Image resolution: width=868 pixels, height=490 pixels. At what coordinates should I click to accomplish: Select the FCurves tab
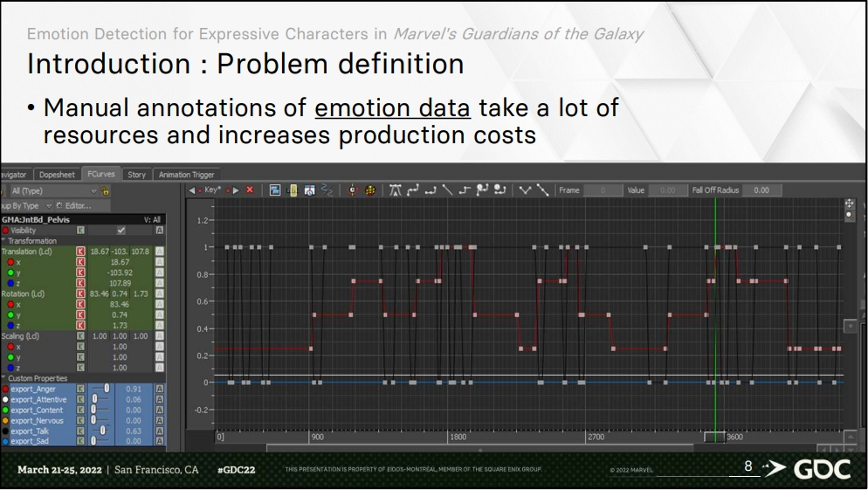pyautogui.click(x=100, y=174)
